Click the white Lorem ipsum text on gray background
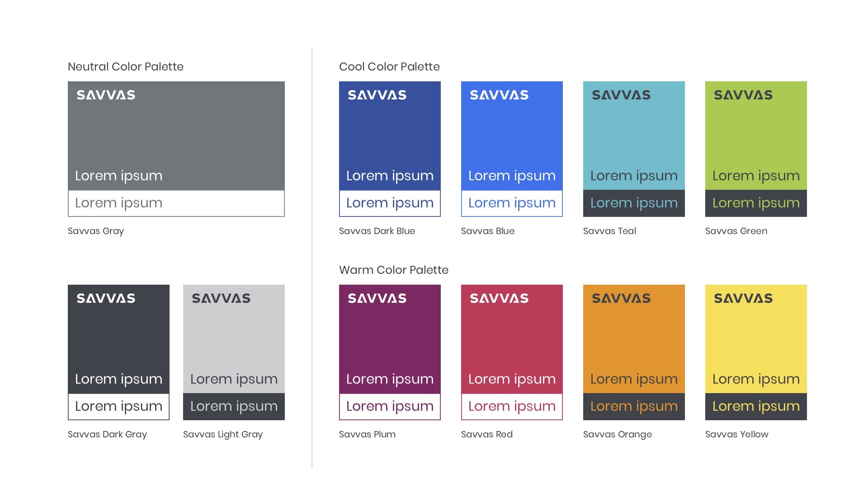 (118, 176)
